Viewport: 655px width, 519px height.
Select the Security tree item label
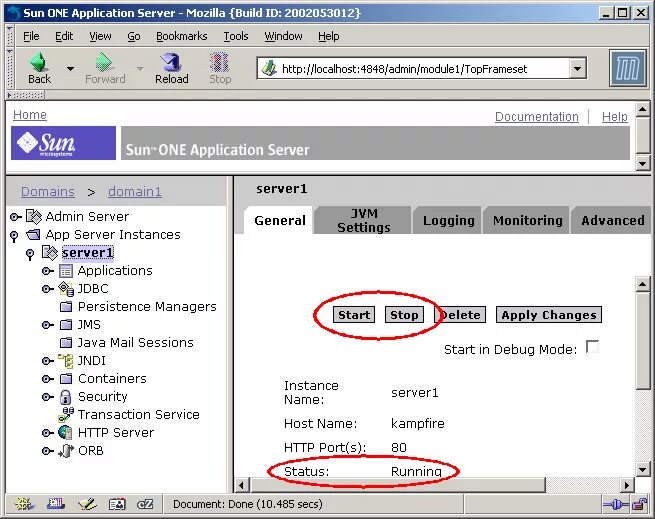(x=102, y=397)
